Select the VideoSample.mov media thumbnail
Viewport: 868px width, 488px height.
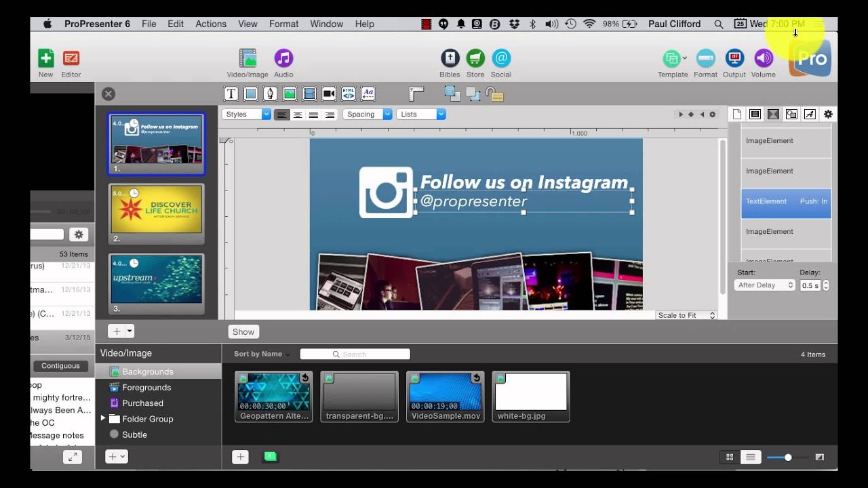445,396
